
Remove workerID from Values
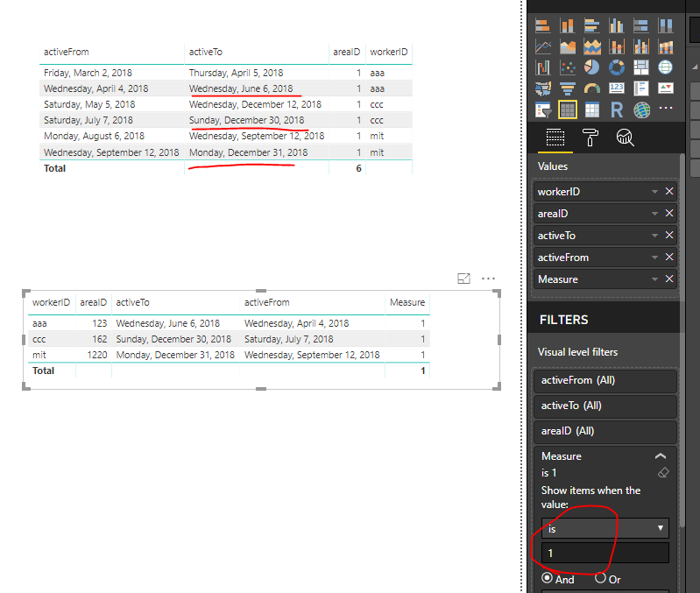tap(669, 192)
